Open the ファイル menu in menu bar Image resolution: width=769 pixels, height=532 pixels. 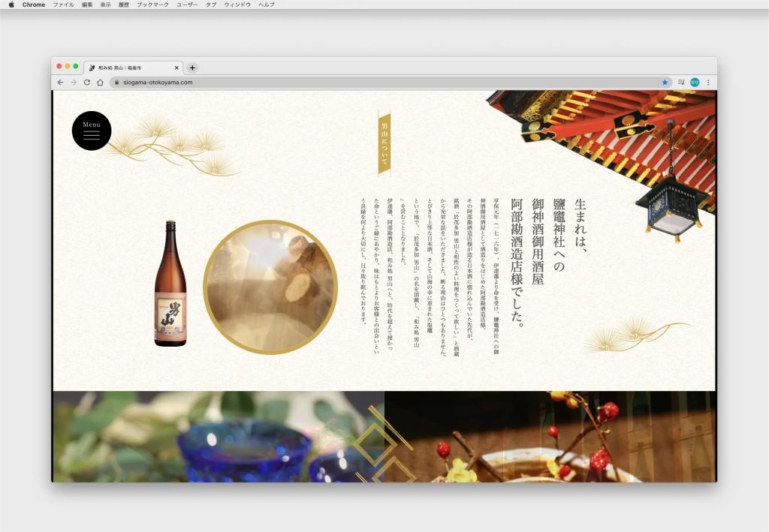tap(63, 5)
